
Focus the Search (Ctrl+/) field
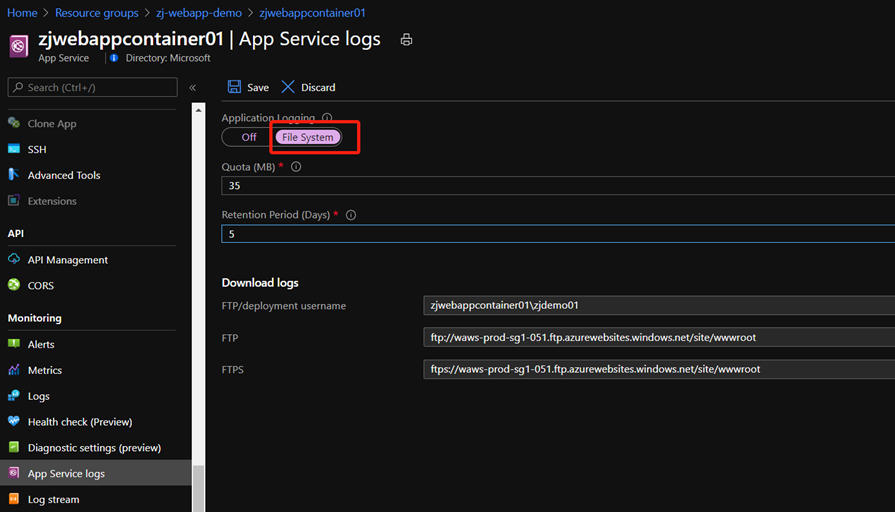click(x=92, y=87)
